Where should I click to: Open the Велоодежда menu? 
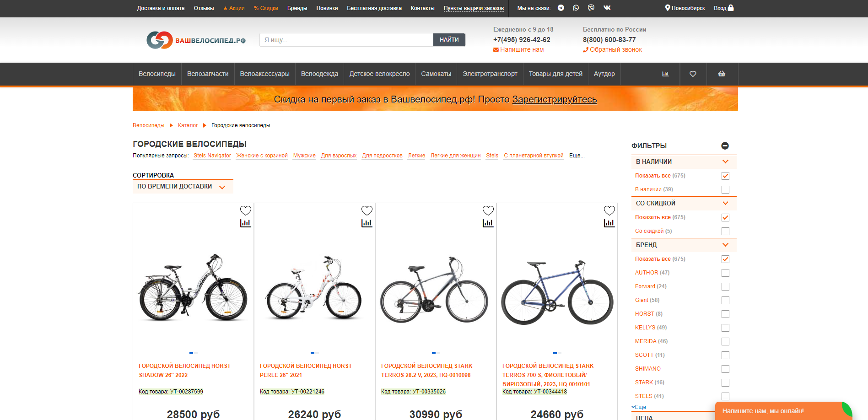(x=319, y=74)
